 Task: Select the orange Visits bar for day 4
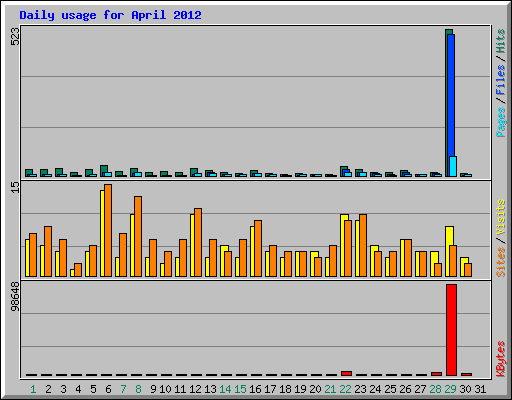point(78,270)
